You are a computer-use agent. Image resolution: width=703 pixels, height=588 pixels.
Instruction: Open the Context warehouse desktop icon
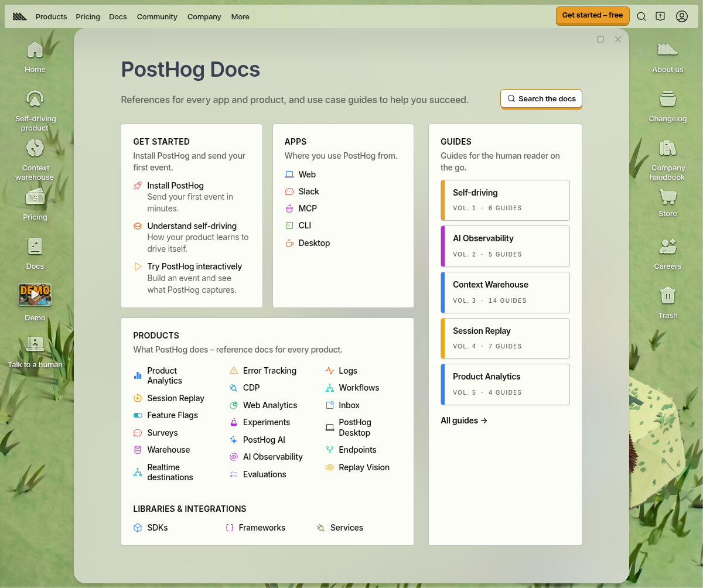coord(35,159)
